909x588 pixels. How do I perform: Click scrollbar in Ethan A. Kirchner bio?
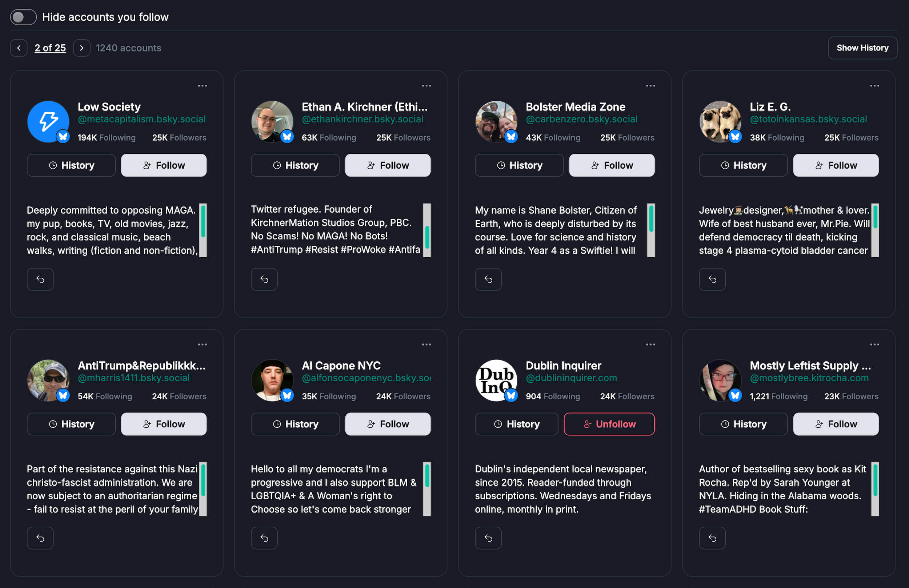click(x=427, y=230)
